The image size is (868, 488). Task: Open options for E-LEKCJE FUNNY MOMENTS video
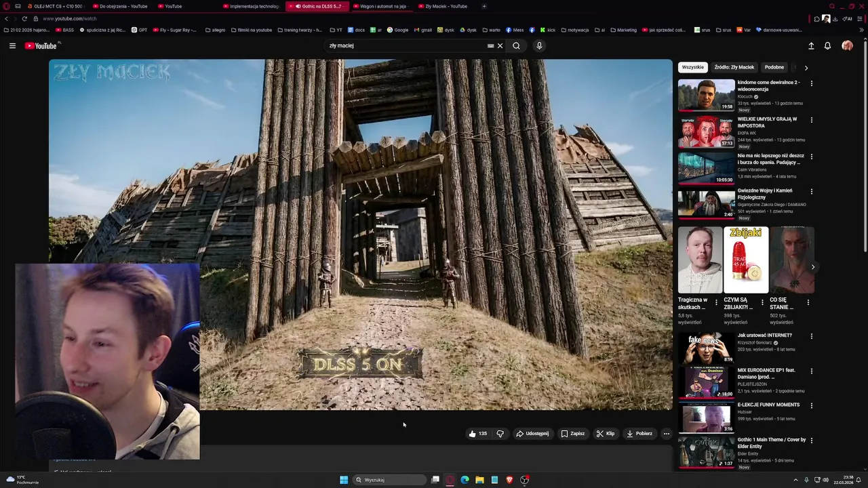[x=811, y=406]
